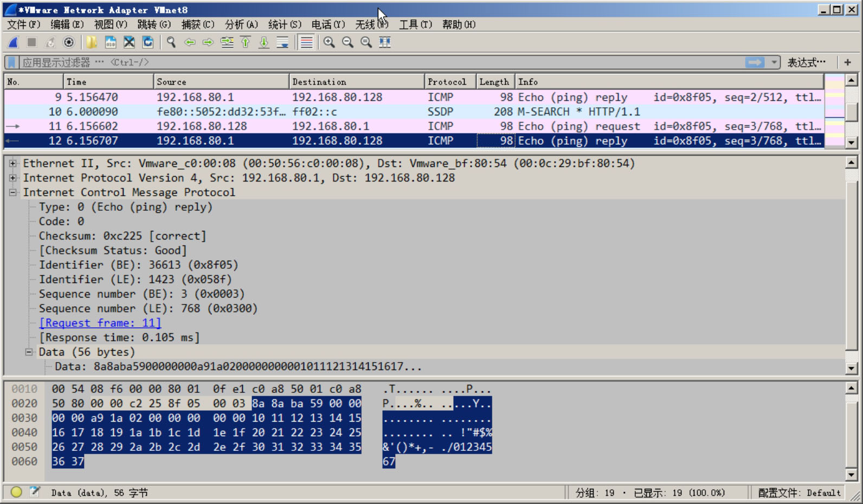Image resolution: width=863 pixels, height=504 pixels.
Task: Toggle auto-scroll during live capture
Action: pos(282,42)
